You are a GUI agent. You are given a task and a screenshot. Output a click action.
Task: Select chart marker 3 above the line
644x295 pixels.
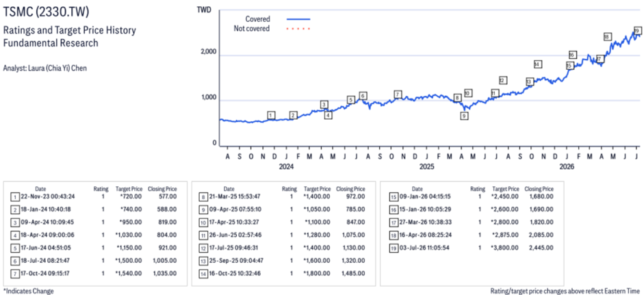coord(324,104)
